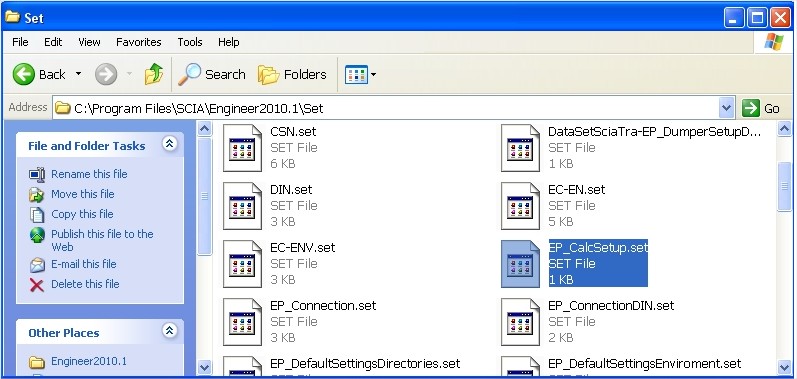Click the EC-EN.set file name
This screenshot has width=797, height=379.
click(x=577, y=190)
